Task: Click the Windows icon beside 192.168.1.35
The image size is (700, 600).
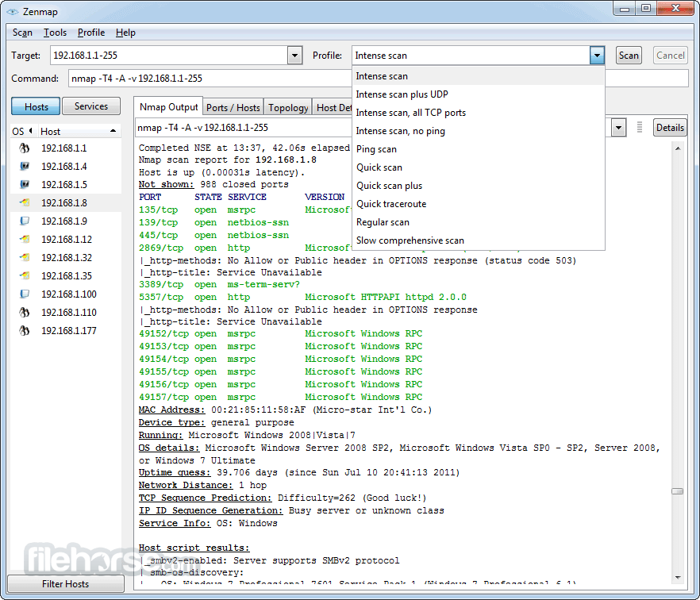Action: (25, 276)
